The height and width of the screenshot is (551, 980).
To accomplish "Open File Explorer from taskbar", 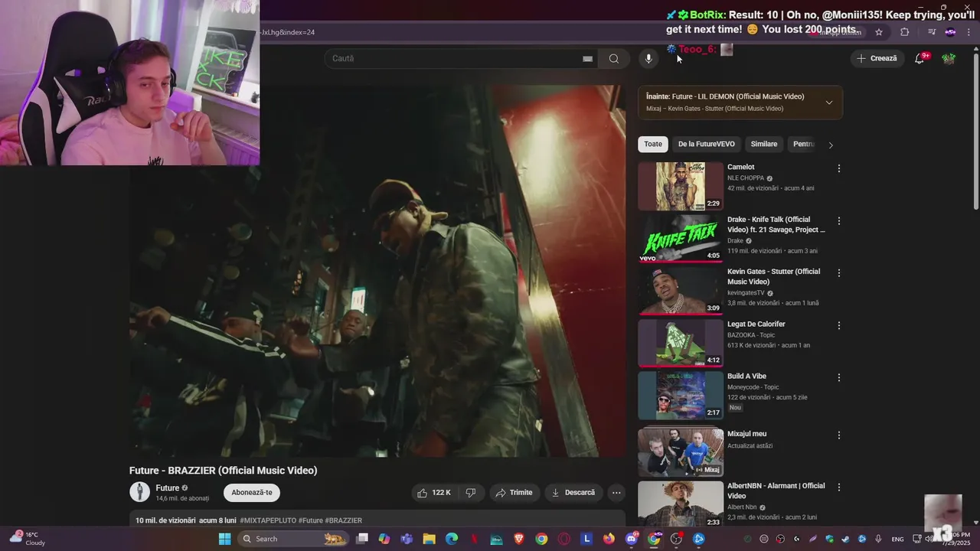I will tap(430, 539).
